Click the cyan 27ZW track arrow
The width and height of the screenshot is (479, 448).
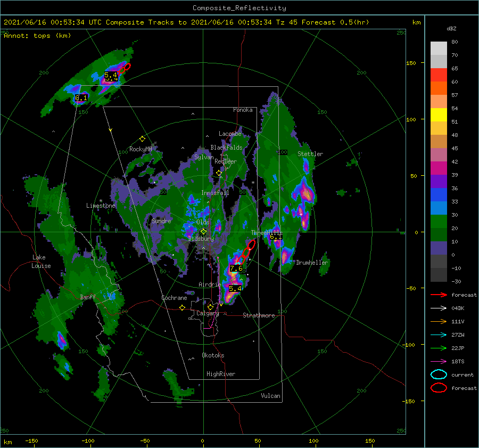click(x=439, y=335)
